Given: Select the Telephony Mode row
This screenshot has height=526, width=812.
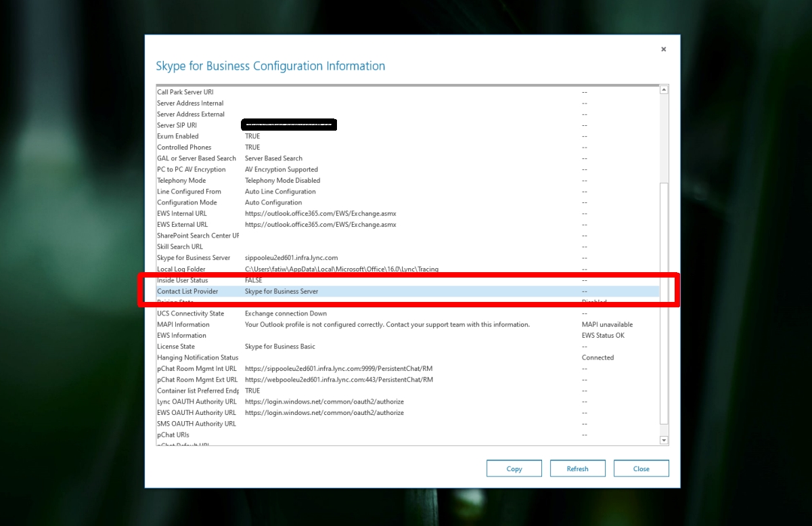Looking at the screenshot, I should (x=408, y=181).
